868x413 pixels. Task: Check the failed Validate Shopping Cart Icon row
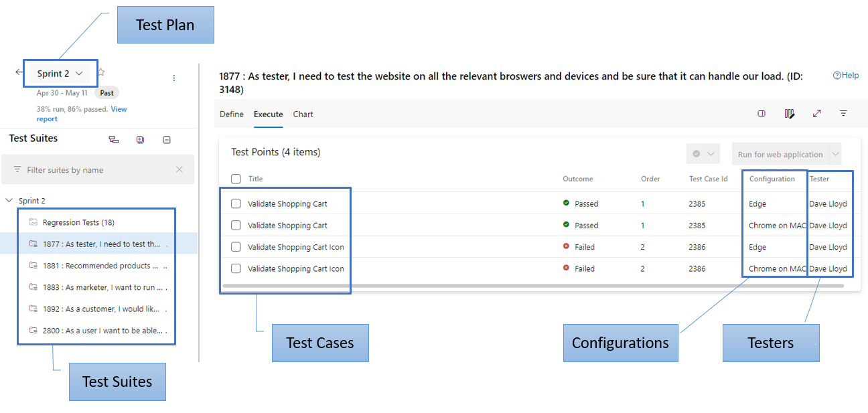(x=235, y=246)
